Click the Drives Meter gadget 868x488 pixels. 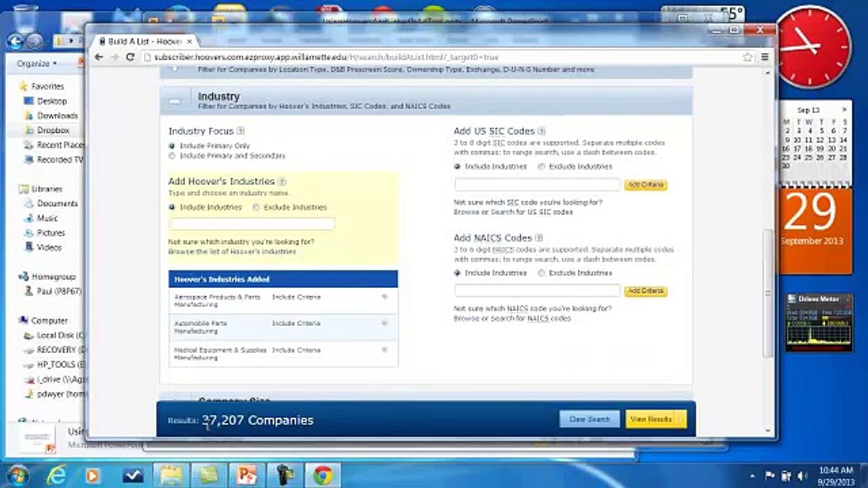819,322
